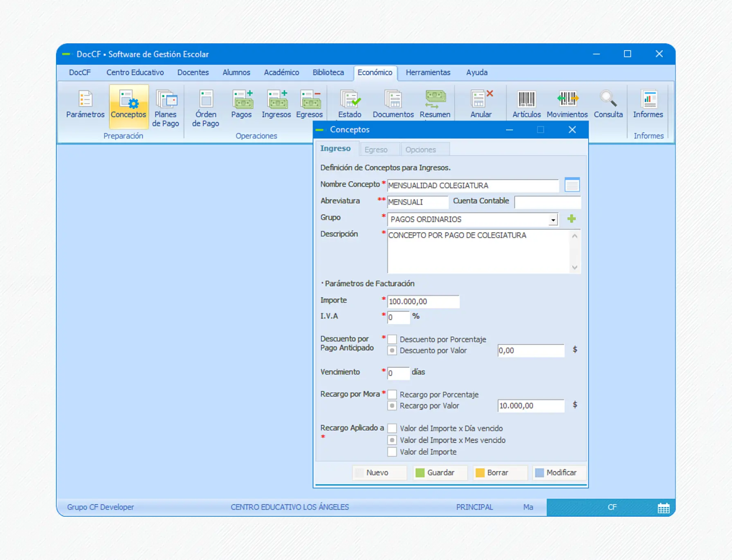Click the Planes de Pago icon
Image resolution: width=732 pixels, height=560 pixels.
click(x=166, y=108)
